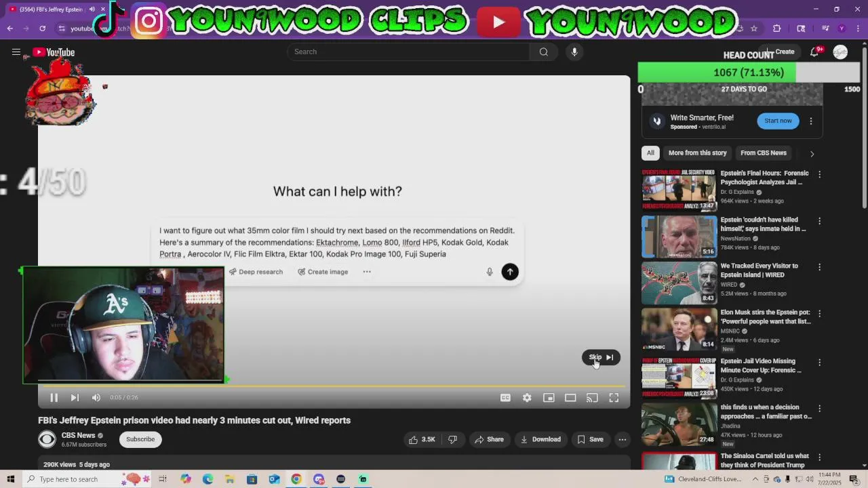868x488 pixels.
Task: Open Chrome three-dot menu
Action: pos(859,28)
